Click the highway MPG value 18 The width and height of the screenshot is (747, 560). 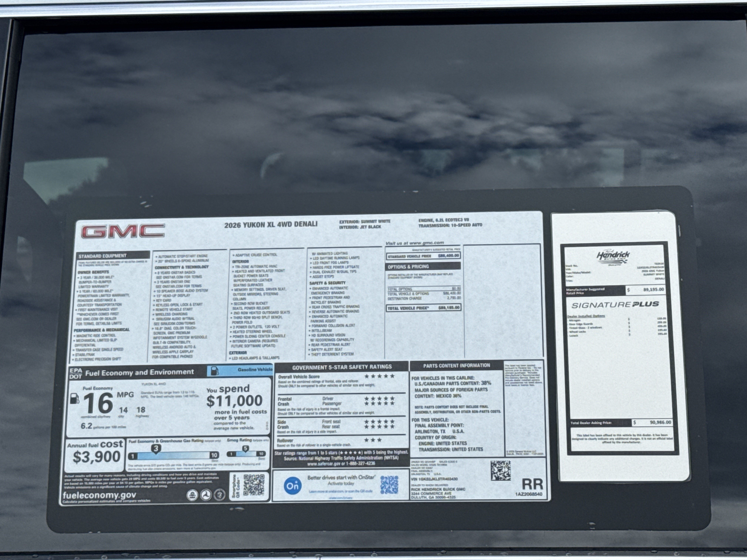[x=141, y=410]
